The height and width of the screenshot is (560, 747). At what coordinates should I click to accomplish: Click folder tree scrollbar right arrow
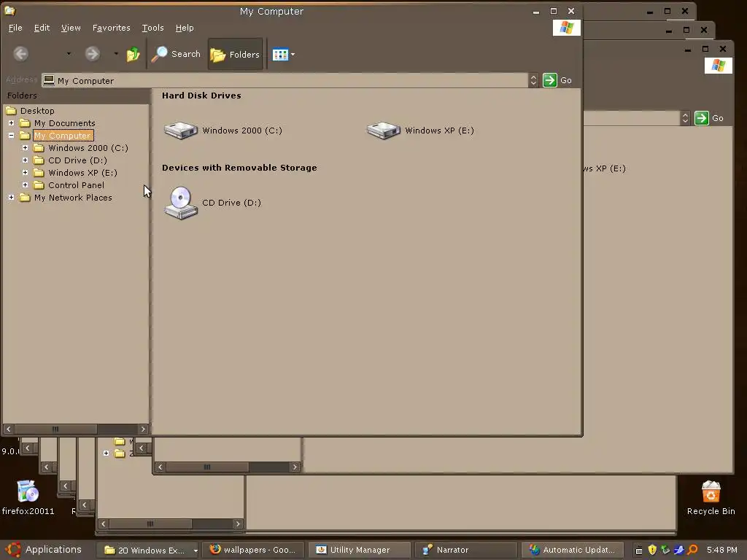tap(143, 429)
